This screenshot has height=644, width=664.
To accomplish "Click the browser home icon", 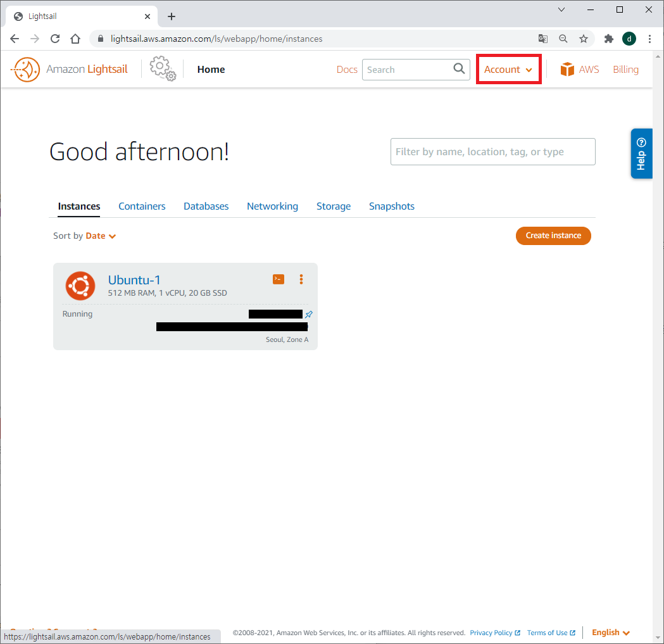I will (75, 39).
